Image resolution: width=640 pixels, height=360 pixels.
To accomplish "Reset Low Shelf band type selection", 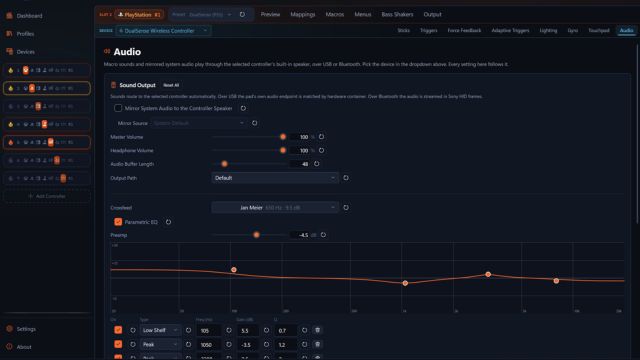I will click(188, 330).
